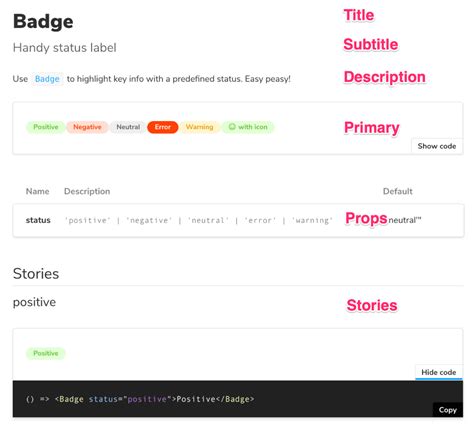This screenshot has width=474, height=432.
Task: Click the Name column header
Action: tap(37, 191)
